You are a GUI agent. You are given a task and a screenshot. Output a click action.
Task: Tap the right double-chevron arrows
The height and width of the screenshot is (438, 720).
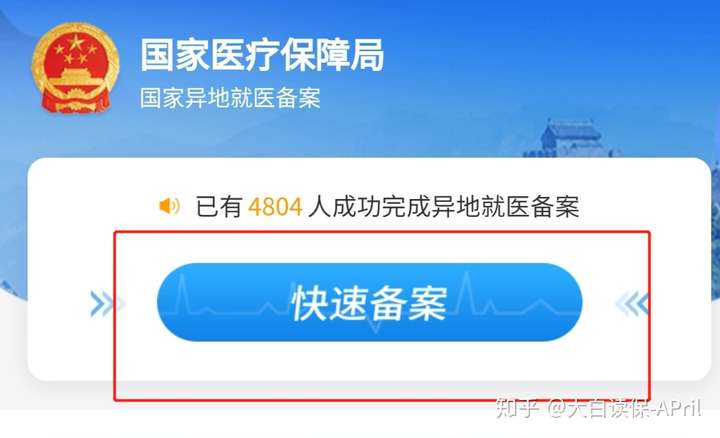[632, 303]
